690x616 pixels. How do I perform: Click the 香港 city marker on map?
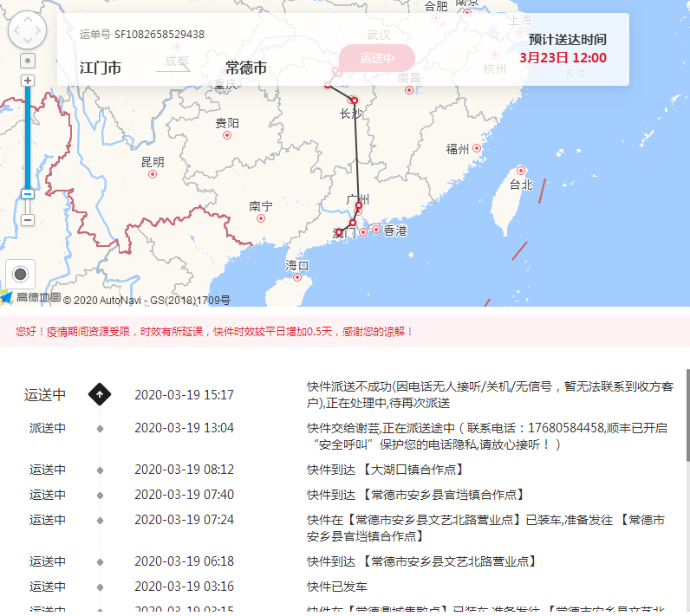pos(376,230)
